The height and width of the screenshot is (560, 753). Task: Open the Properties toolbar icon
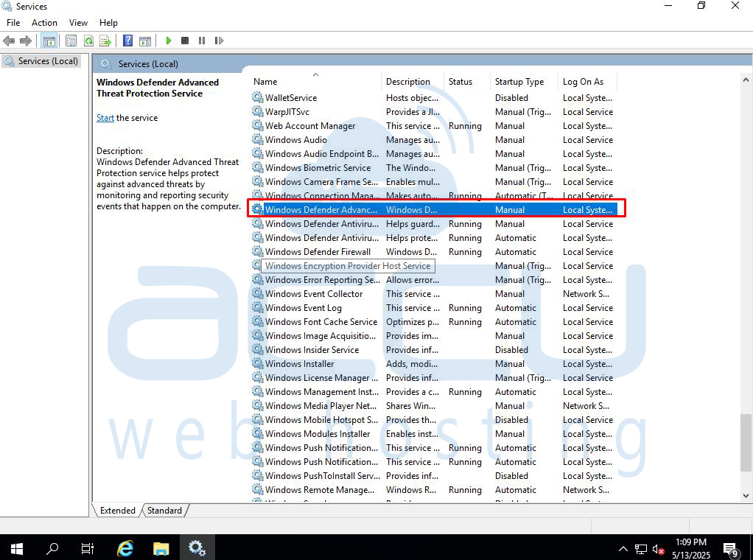(71, 41)
